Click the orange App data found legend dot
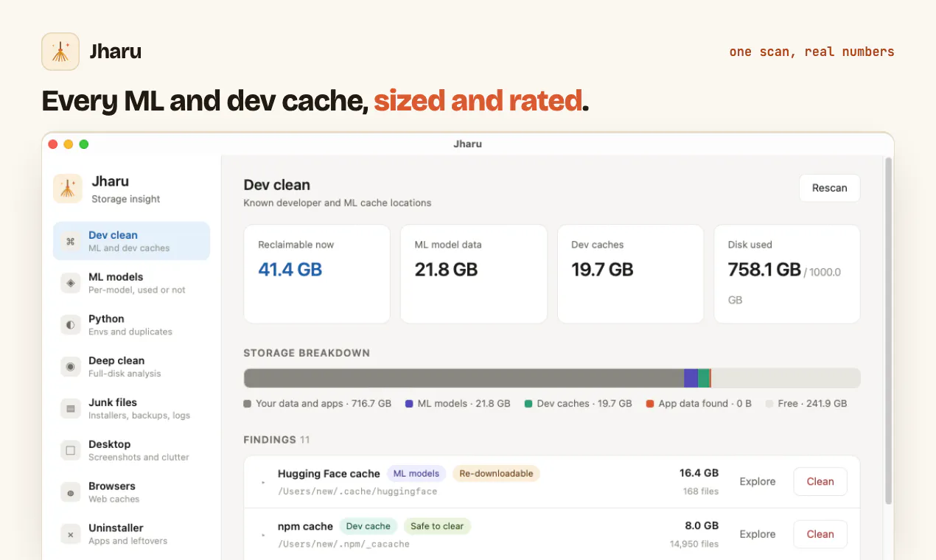The width and height of the screenshot is (936, 560). click(x=650, y=404)
